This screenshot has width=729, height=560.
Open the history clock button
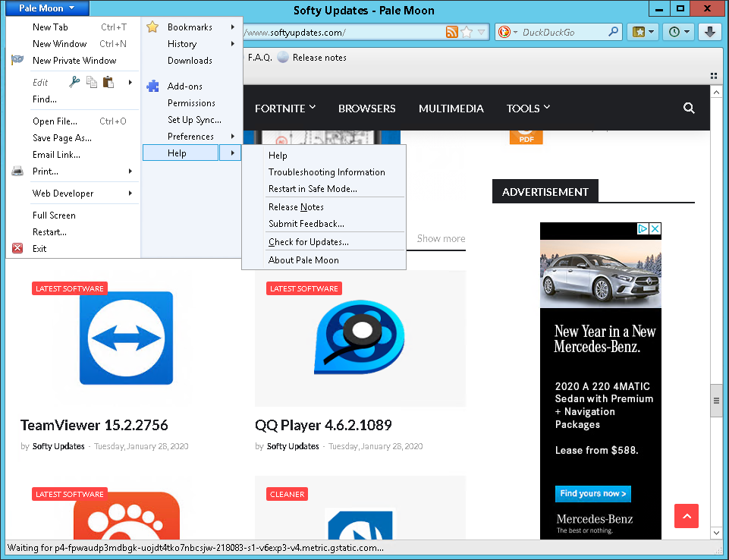(678, 32)
